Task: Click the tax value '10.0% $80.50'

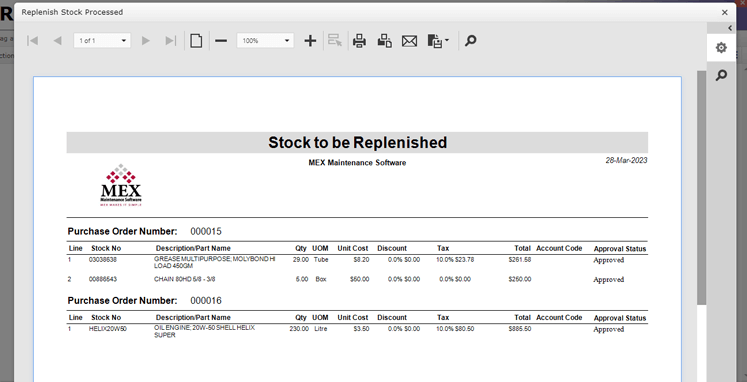Action: tap(455, 329)
